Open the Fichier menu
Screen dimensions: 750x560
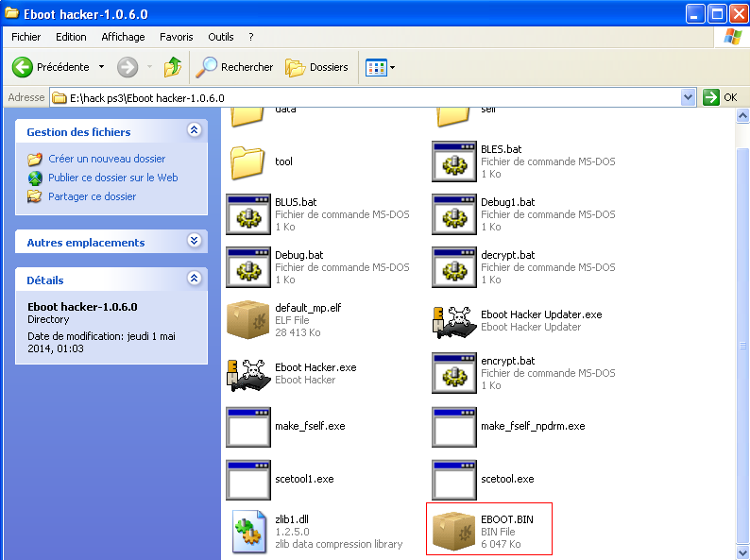(26, 37)
